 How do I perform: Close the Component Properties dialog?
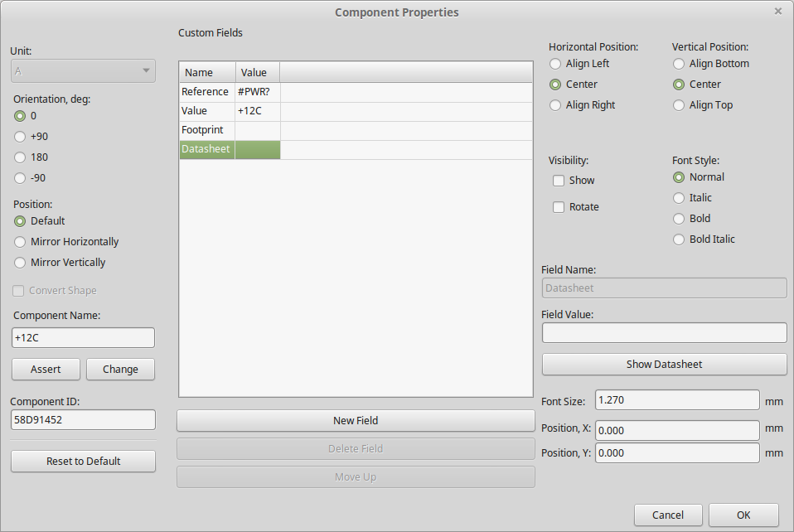tap(777, 12)
